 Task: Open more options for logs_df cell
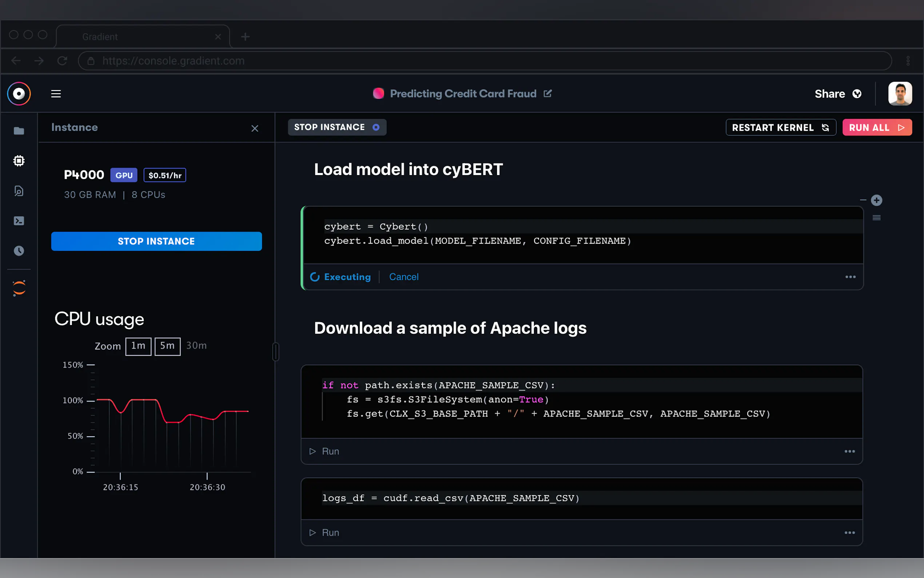(849, 533)
